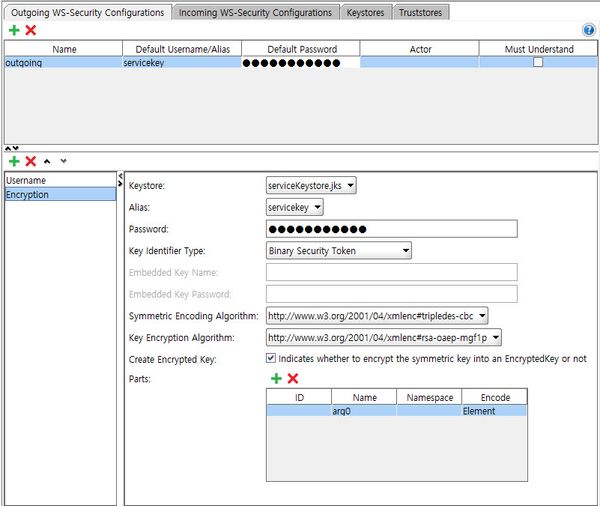This screenshot has height=506, width=600.
Task: Add a new outgoing WS-Security configuration
Action: point(14,31)
